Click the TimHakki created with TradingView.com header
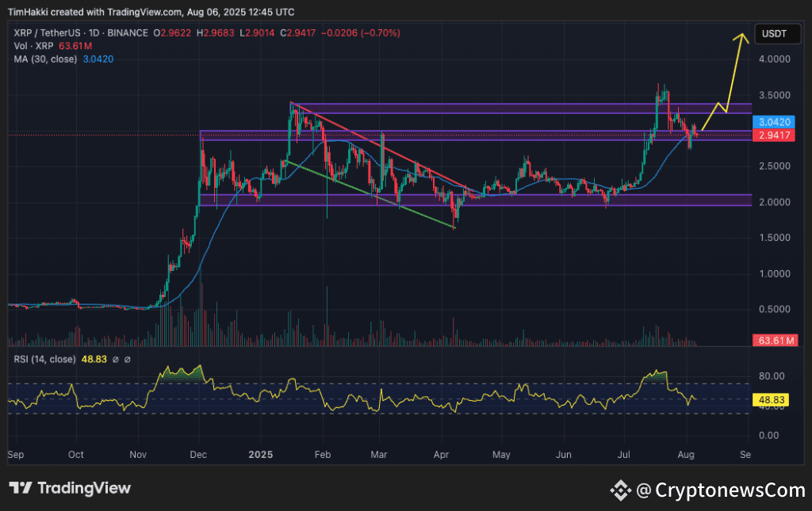Screen dimensions: 812x511 (151, 11)
